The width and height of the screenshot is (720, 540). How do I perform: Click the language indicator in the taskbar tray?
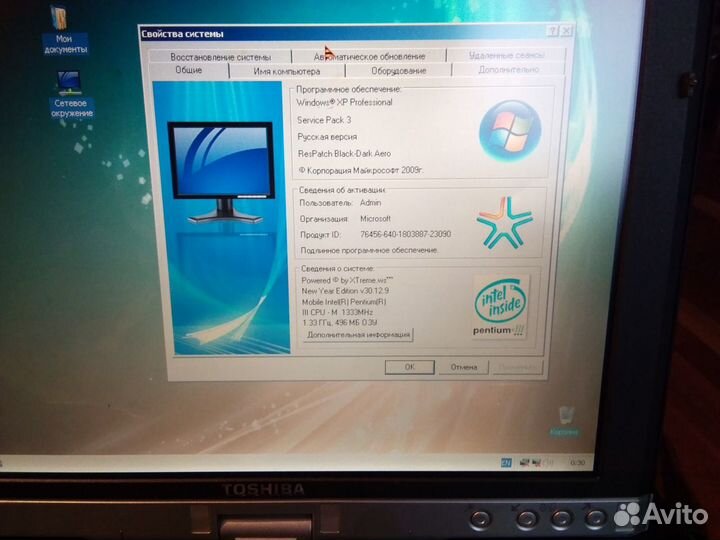(506, 462)
